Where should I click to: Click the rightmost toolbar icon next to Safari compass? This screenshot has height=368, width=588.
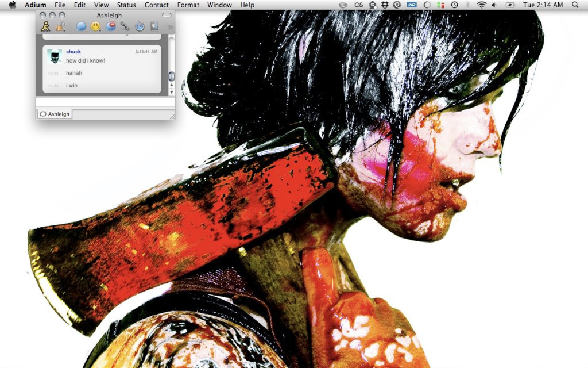coord(154,26)
